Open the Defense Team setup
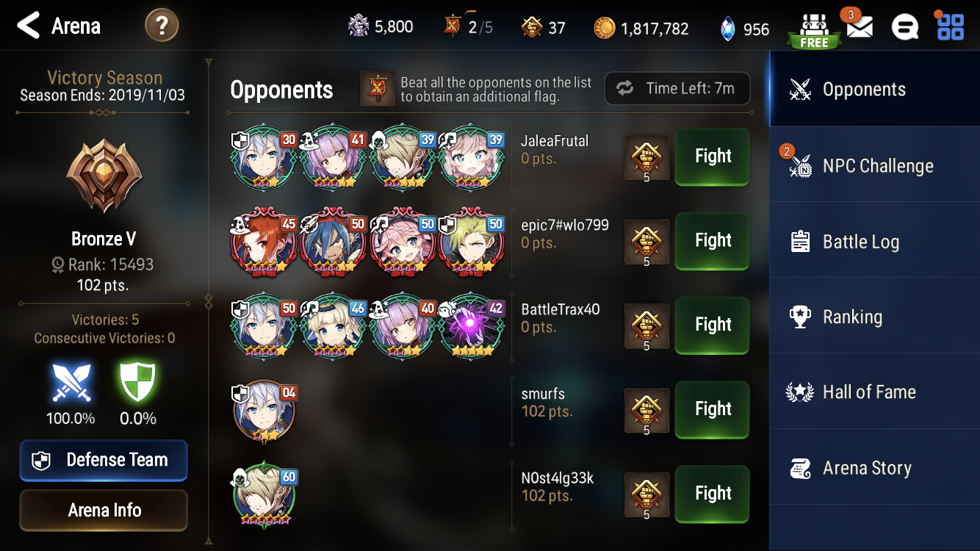980x551 pixels. tap(104, 460)
